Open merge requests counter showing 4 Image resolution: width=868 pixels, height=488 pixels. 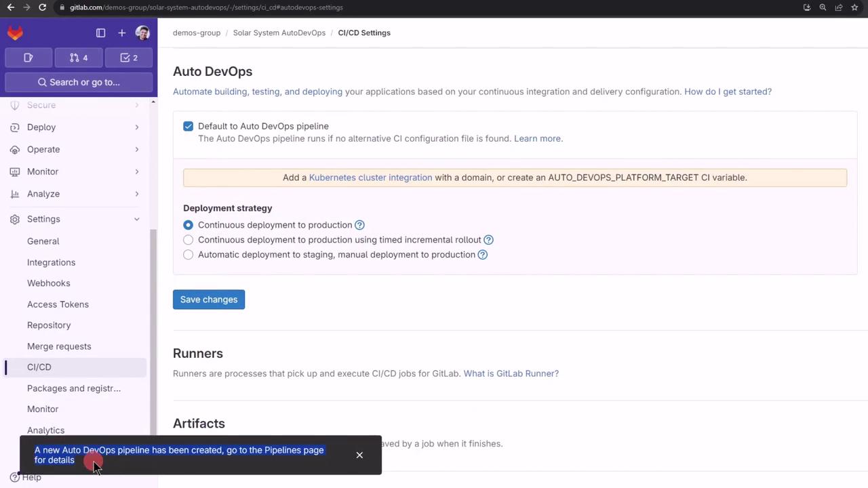(x=79, y=58)
